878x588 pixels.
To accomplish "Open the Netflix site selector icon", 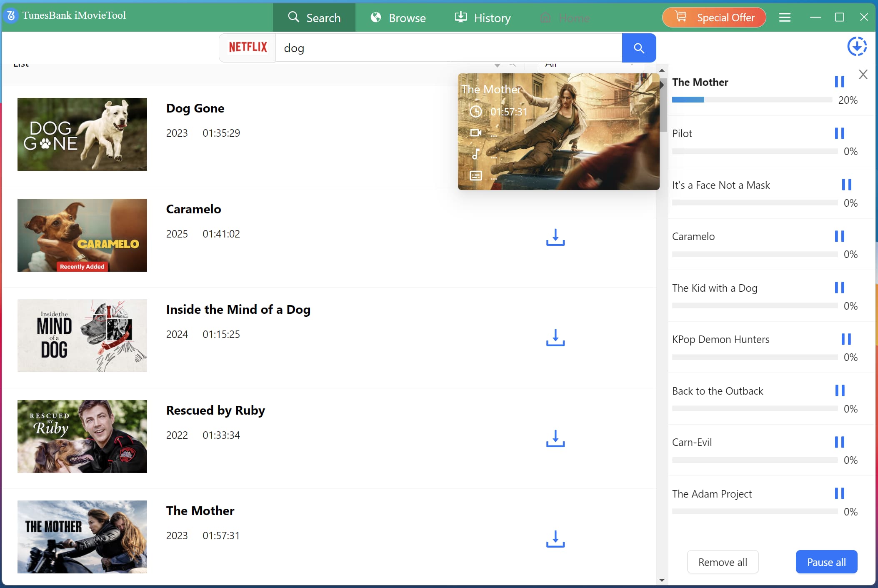I will click(247, 47).
